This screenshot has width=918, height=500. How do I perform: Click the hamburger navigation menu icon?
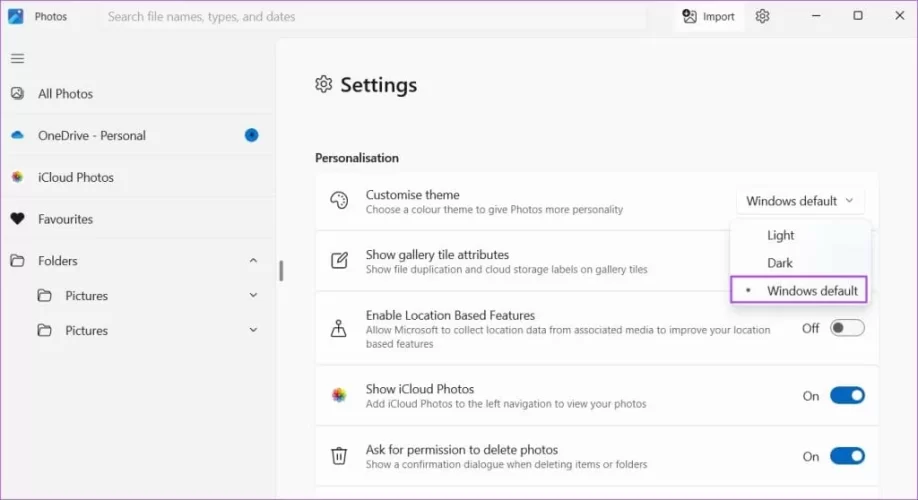[x=17, y=58]
